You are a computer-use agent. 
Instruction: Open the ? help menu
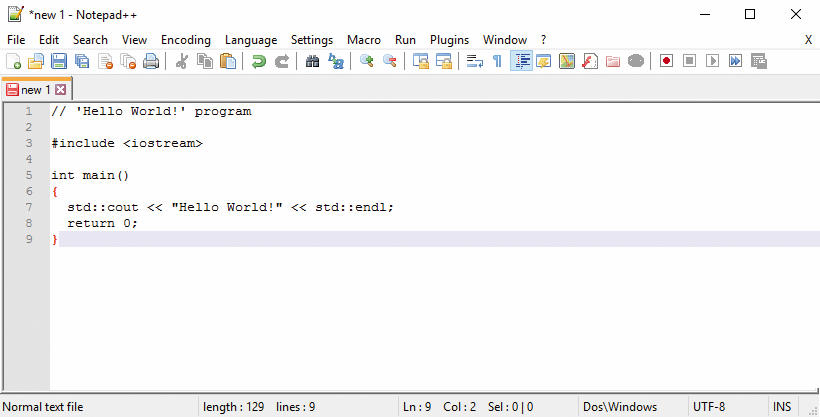pos(543,40)
